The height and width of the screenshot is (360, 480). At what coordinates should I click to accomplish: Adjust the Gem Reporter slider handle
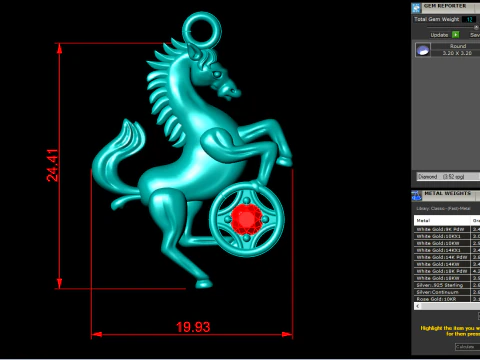476,27
